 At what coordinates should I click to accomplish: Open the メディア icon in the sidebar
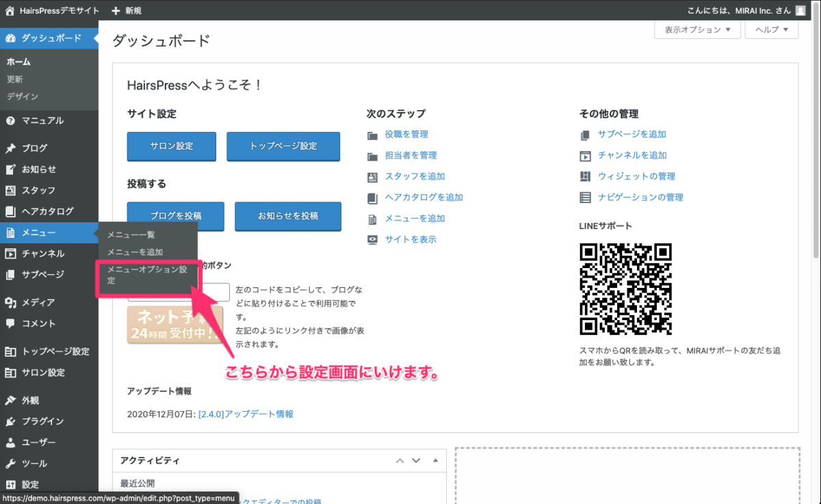[x=10, y=303]
